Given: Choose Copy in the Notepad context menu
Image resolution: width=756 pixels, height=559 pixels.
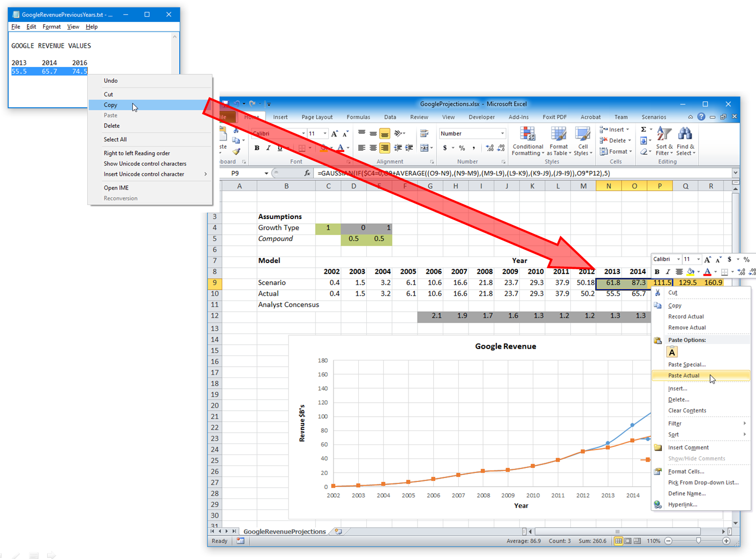Looking at the screenshot, I should click(150, 105).
